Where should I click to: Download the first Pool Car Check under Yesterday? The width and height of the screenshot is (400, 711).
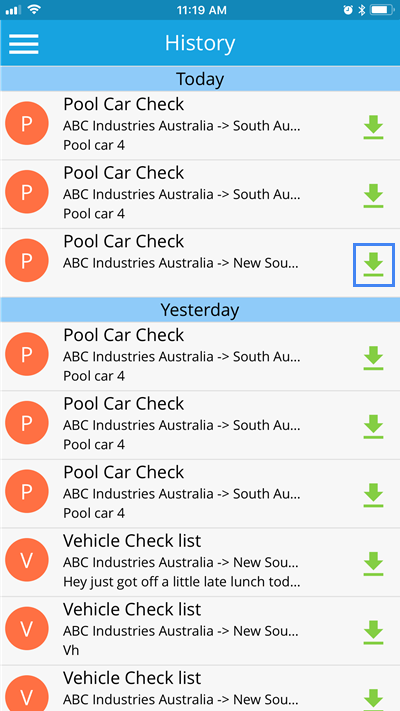pyautogui.click(x=373, y=358)
